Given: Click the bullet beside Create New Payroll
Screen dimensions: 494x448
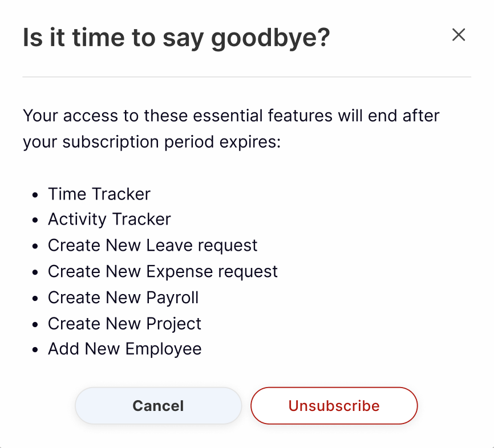Looking at the screenshot, I should click(x=36, y=299).
